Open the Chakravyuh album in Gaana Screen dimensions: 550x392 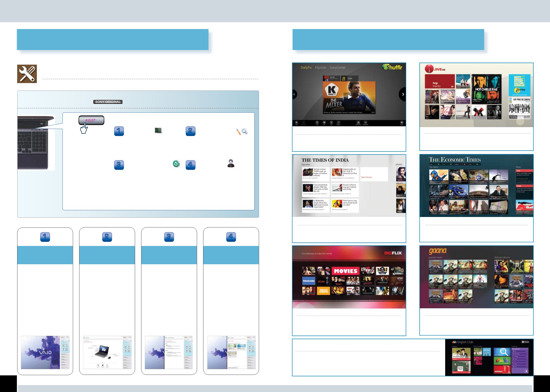pos(516,296)
